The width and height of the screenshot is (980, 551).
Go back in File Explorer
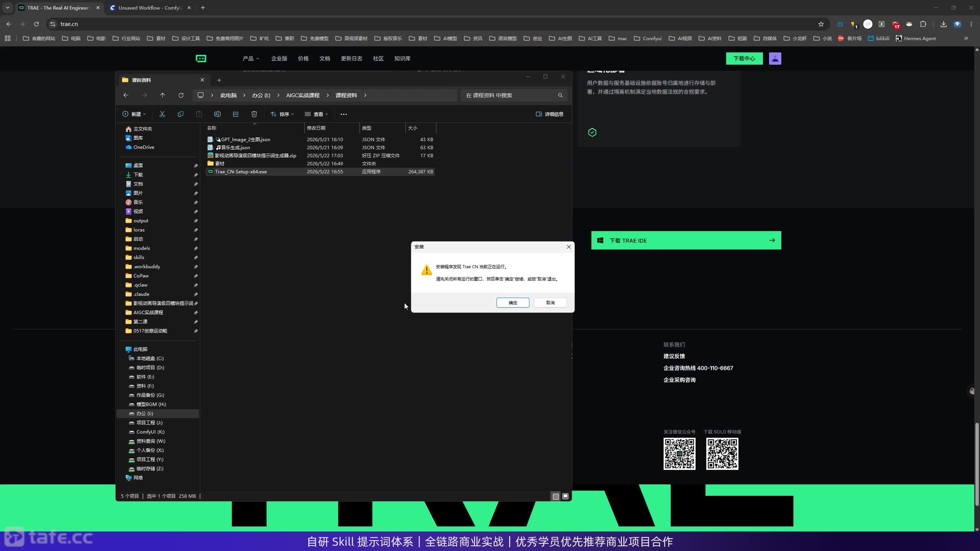click(126, 95)
